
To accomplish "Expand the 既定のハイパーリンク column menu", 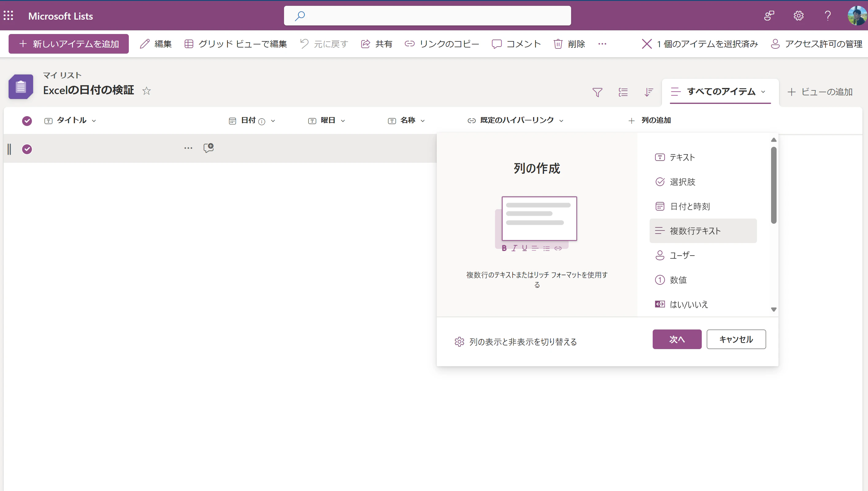I will tap(561, 121).
